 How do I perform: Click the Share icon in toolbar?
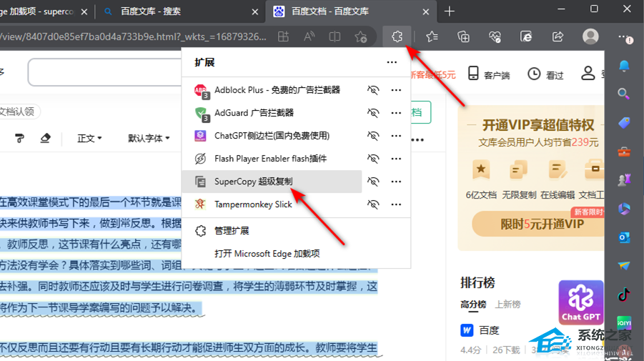(x=558, y=36)
